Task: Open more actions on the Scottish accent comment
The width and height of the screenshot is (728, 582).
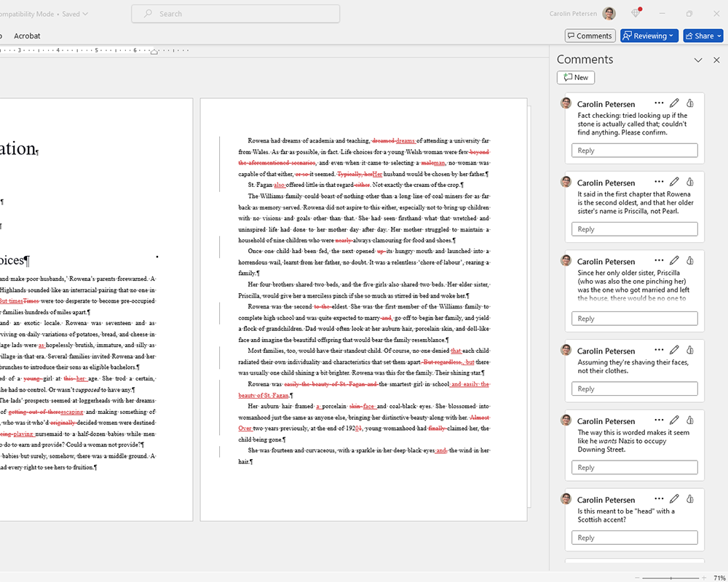Action: click(x=659, y=499)
